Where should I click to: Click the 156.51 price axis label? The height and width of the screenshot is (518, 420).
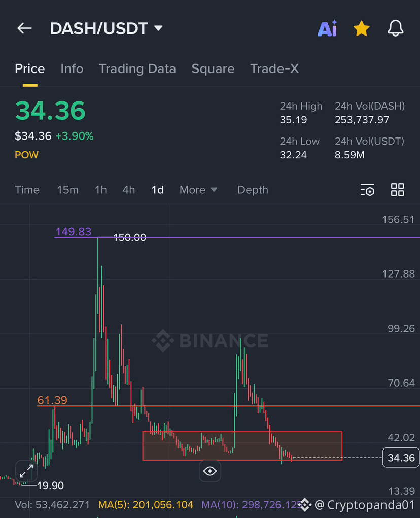click(x=398, y=219)
